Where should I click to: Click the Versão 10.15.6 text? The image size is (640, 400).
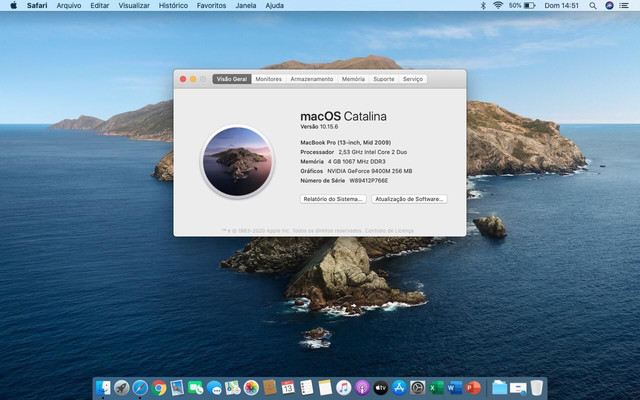319,127
